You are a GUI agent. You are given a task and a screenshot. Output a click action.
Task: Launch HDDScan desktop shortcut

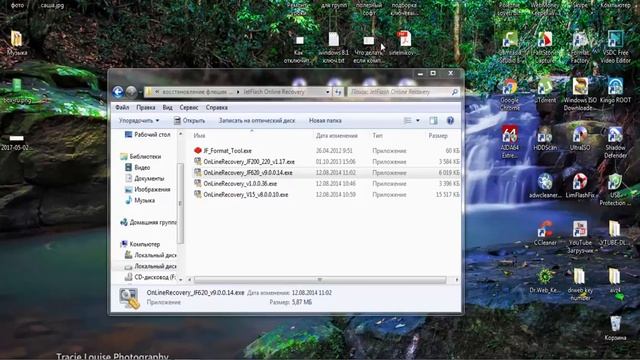tap(545, 138)
